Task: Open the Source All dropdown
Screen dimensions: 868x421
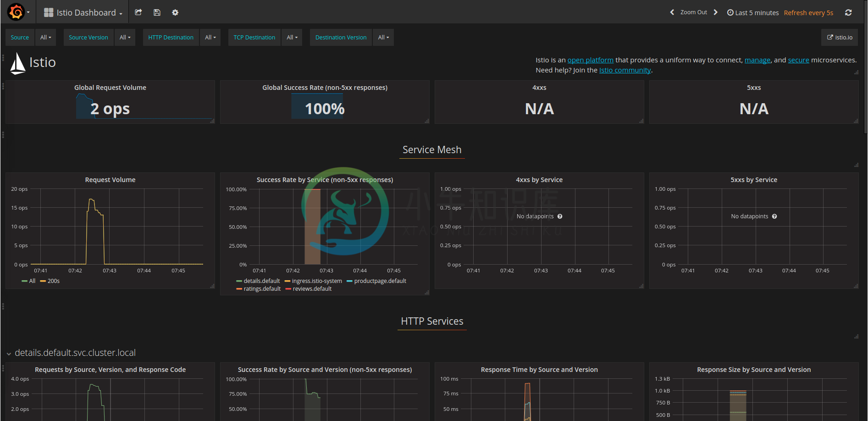Action: click(x=45, y=38)
